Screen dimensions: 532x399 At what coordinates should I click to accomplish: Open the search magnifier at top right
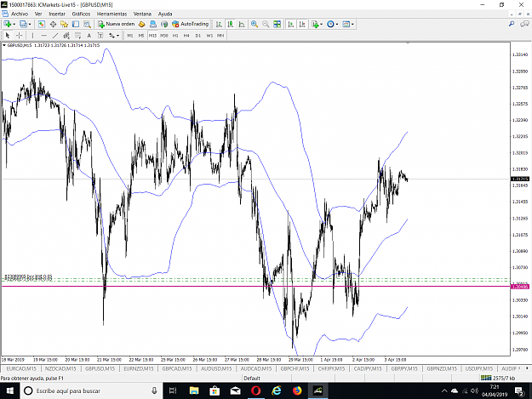[x=512, y=24]
